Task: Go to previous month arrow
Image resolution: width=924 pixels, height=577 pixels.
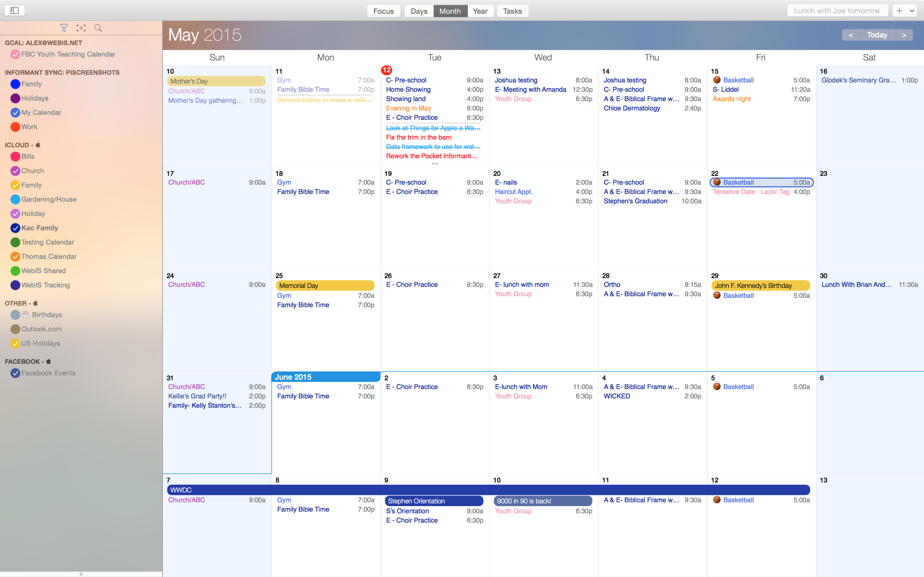Action: point(851,35)
